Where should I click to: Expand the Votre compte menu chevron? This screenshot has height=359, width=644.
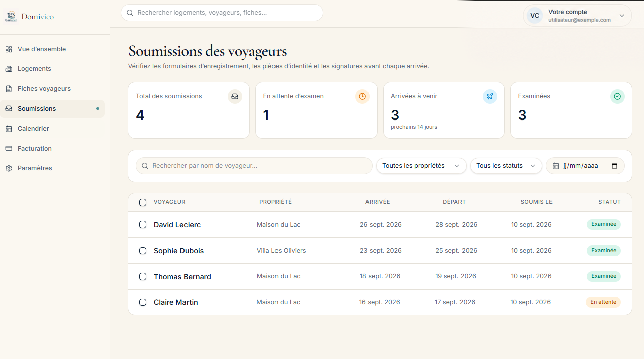(x=622, y=16)
